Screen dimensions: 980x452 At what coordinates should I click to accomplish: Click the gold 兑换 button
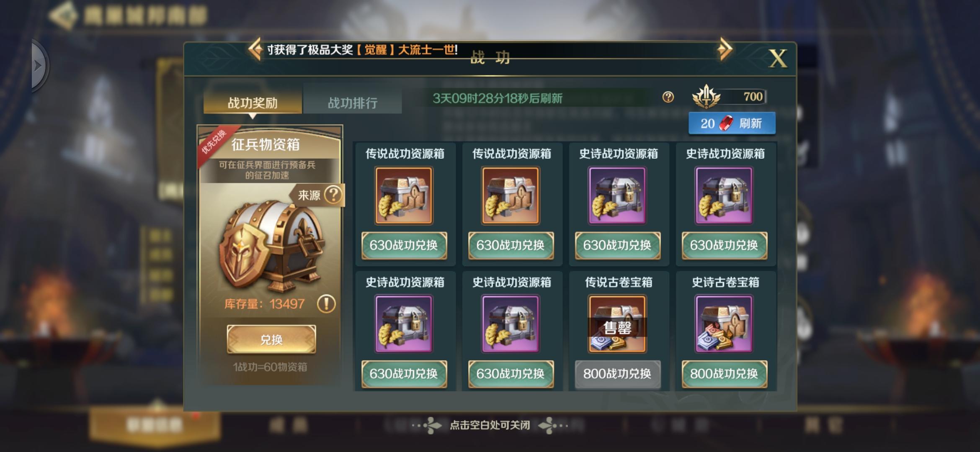tap(271, 339)
